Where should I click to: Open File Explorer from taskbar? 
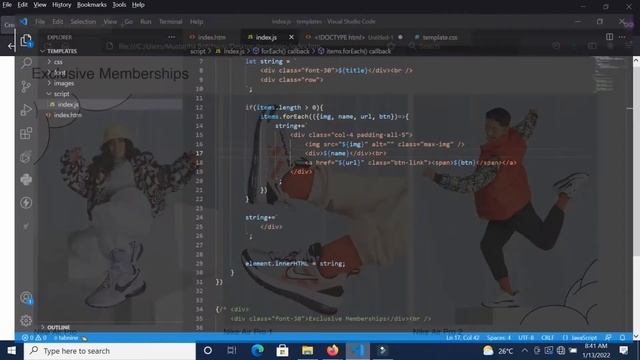tap(307, 351)
